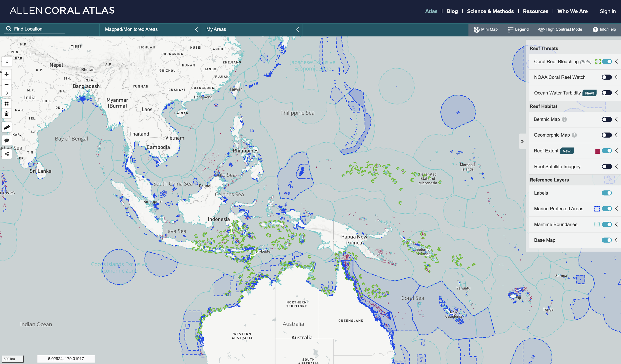Collapse the Mapped/Monitored Areas panel

pyautogui.click(x=196, y=30)
